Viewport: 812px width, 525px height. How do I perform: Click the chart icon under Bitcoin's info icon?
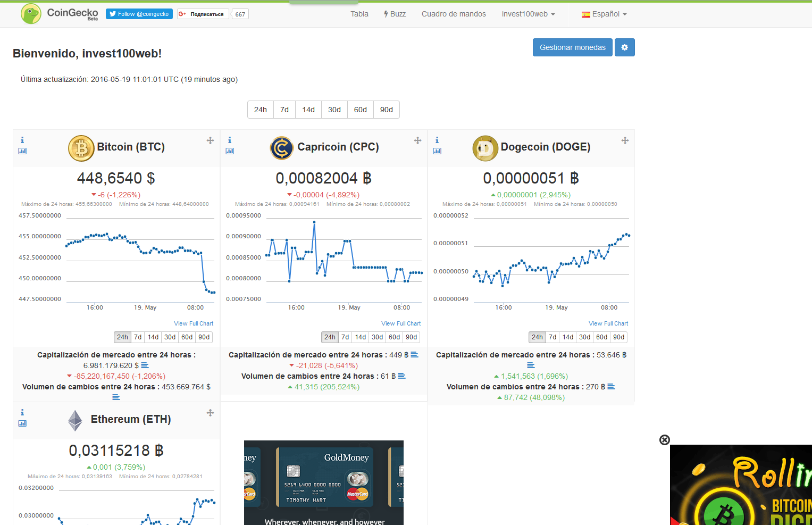tap(22, 151)
